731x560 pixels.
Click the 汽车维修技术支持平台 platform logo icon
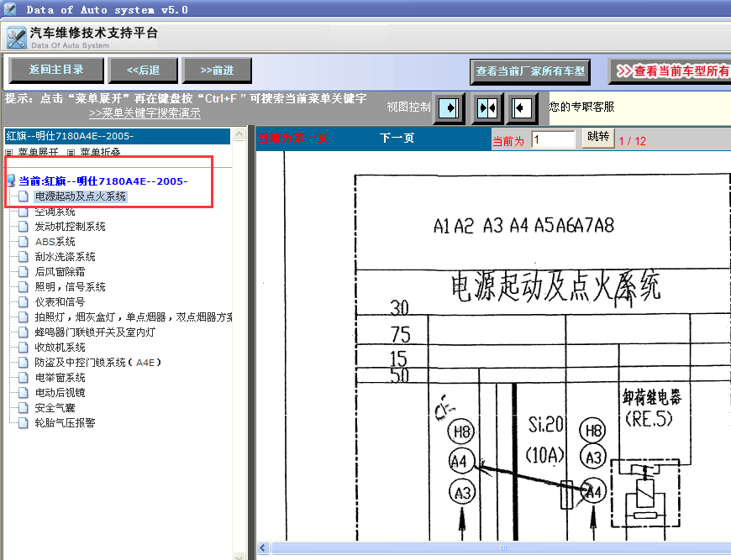pyautogui.click(x=17, y=38)
